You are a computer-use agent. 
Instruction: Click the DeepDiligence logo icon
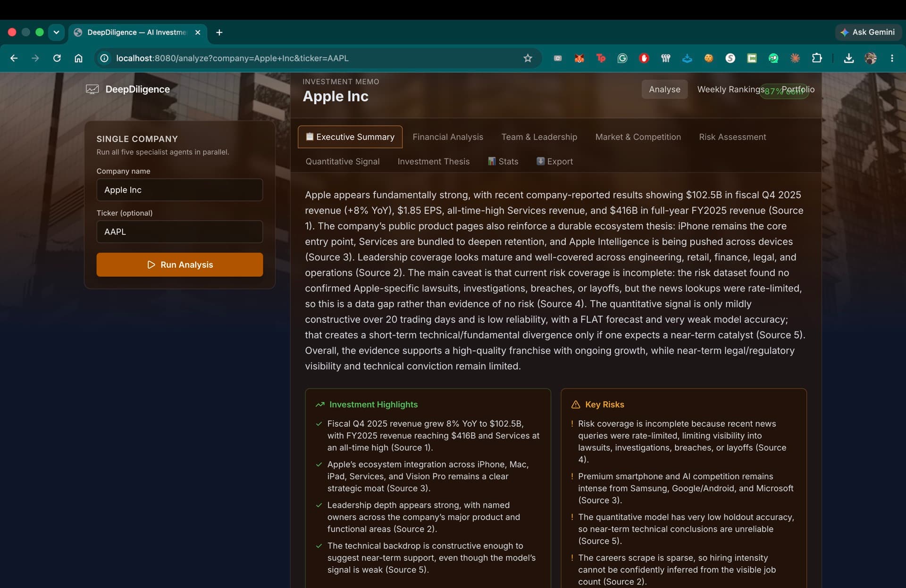(92, 89)
